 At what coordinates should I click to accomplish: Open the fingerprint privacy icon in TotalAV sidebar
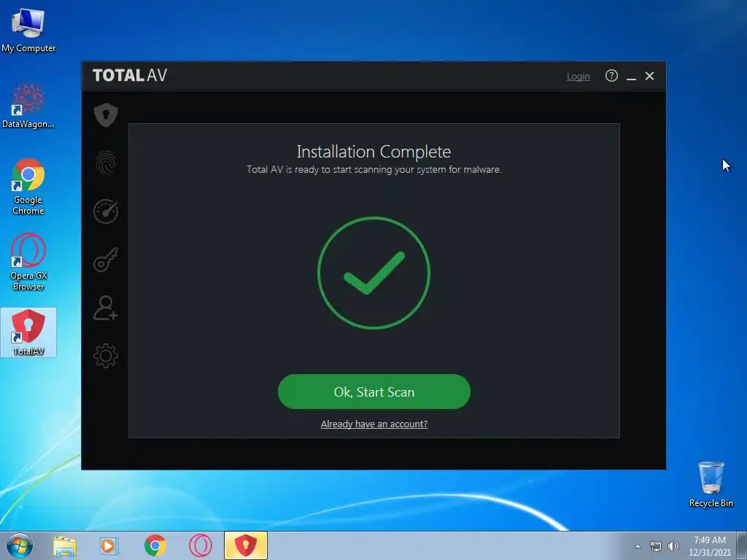coord(106,163)
